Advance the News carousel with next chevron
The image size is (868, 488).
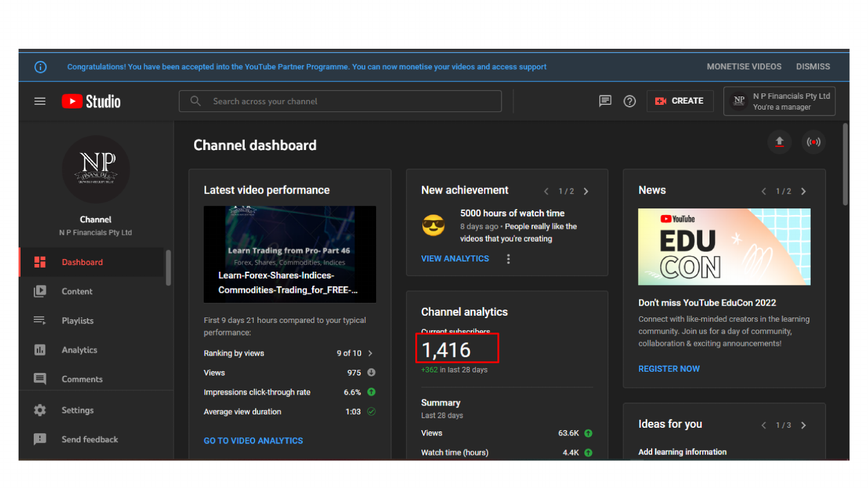(803, 190)
